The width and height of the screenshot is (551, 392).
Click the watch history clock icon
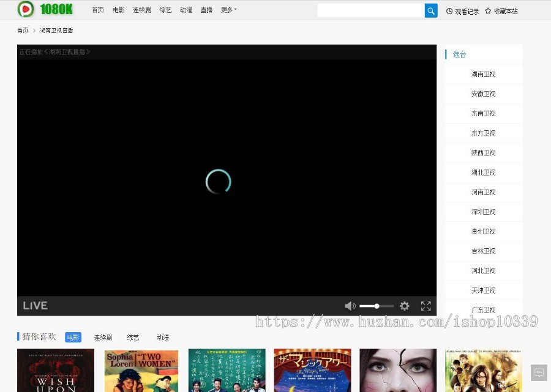click(449, 11)
